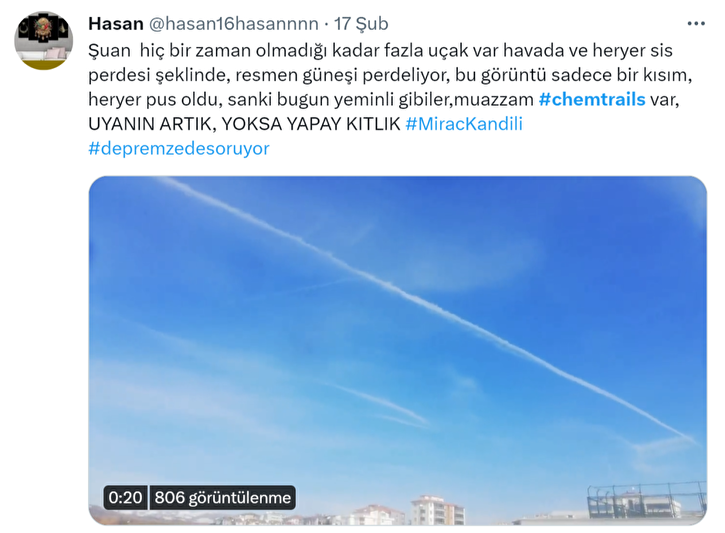Click the phrase 'güneşi perdeliyor' in the tweet
The width and height of the screenshot is (725, 533).
[375, 75]
